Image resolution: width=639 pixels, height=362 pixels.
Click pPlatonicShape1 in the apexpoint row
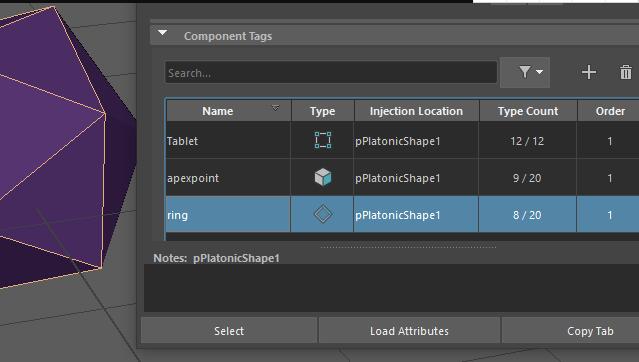coord(398,179)
